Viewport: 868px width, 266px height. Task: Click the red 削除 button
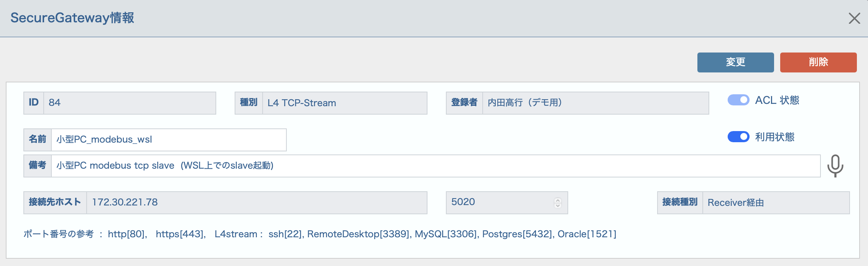tap(818, 62)
